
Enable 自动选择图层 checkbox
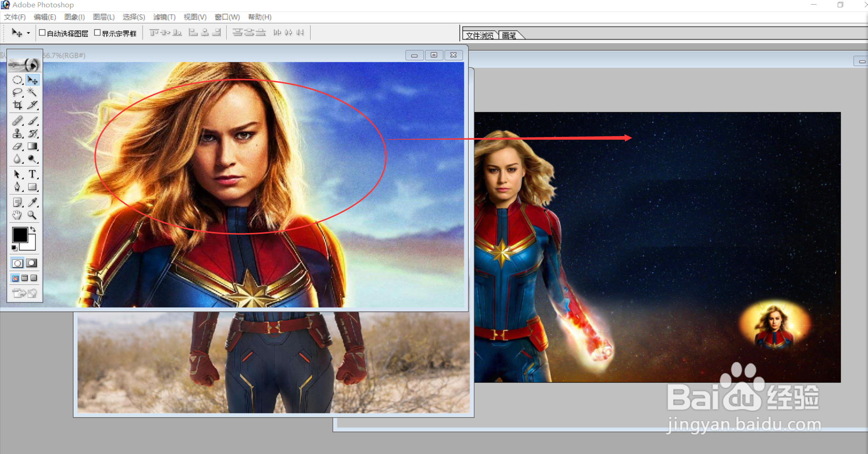point(42,33)
